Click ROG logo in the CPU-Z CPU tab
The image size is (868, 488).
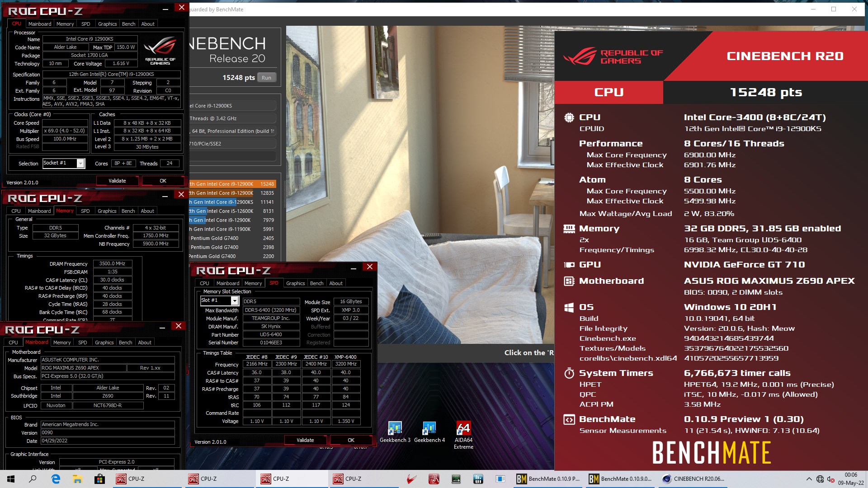[160, 51]
